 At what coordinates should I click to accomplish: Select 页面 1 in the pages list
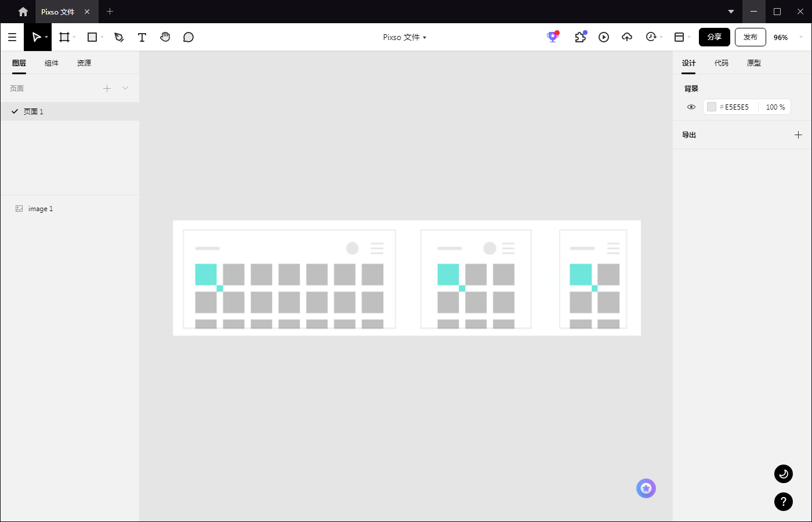click(x=70, y=111)
